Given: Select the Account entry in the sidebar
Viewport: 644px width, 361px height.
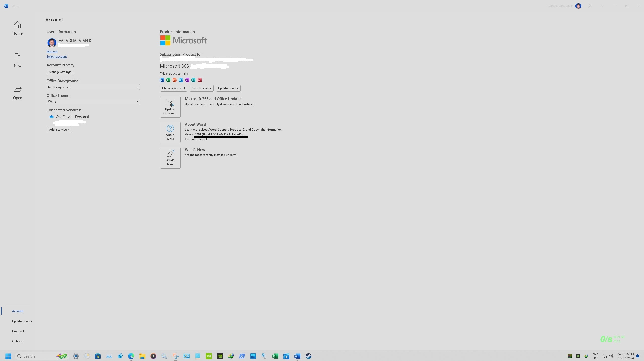Looking at the screenshot, I should 18,311.
